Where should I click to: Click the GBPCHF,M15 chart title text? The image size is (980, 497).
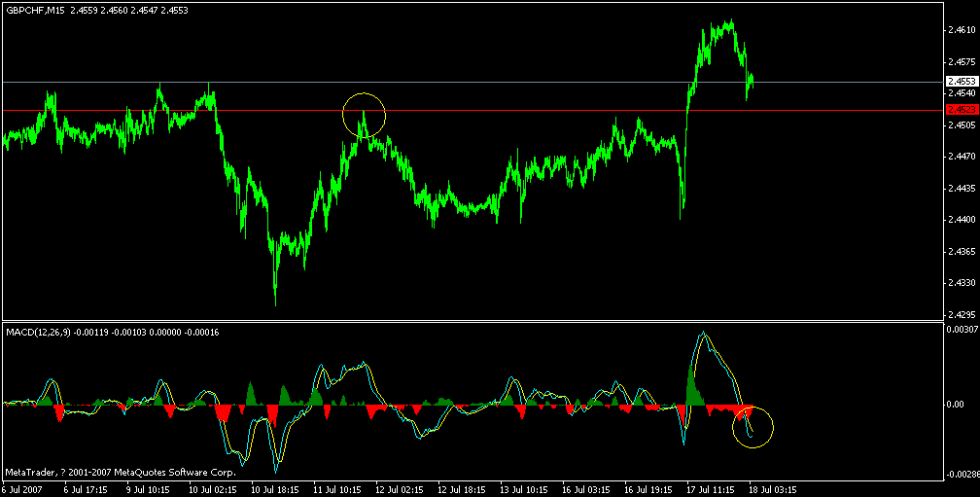click(x=33, y=10)
